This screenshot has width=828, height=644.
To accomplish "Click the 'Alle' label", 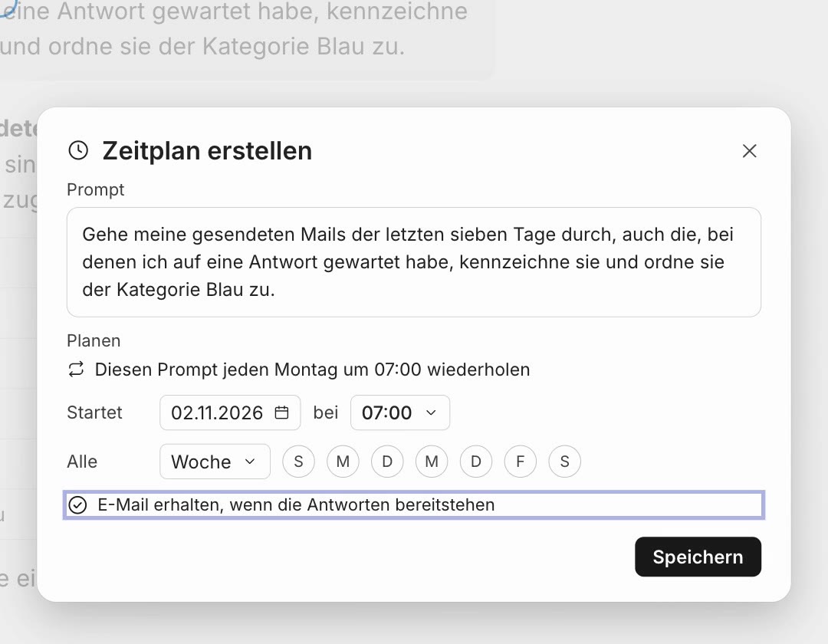I will coord(82,462).
